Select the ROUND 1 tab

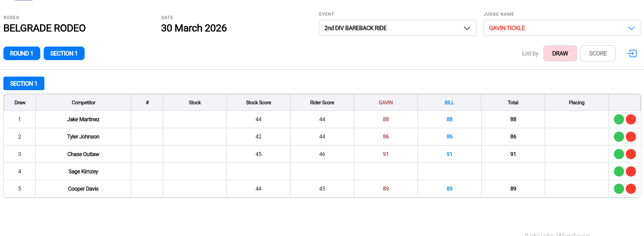click(x=21, y=53)
